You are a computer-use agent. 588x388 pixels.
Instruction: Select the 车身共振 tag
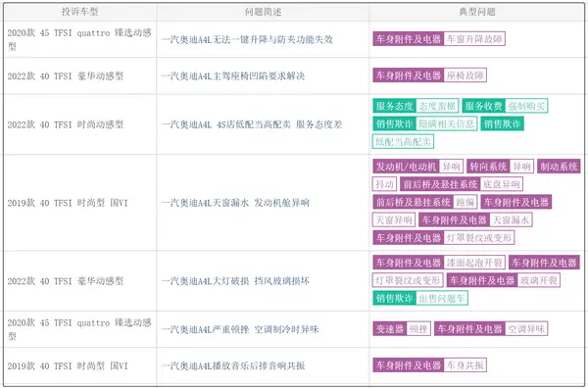coord(465,365)
